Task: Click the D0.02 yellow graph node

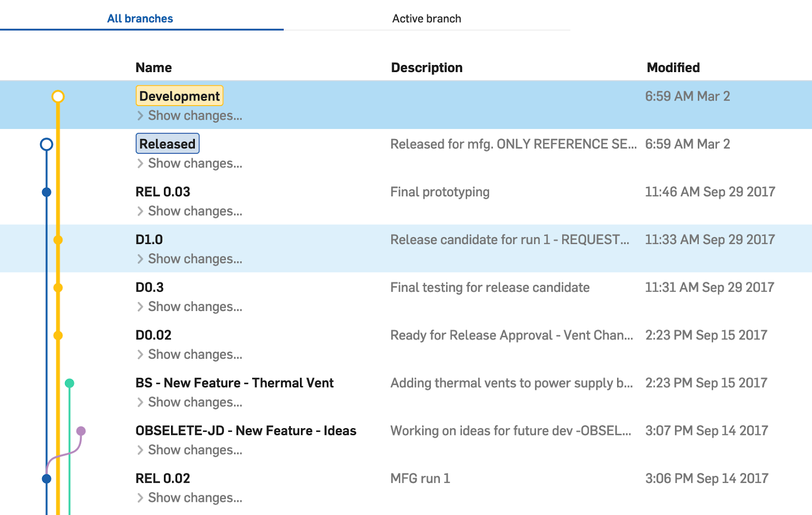Action: click(58, 335)
